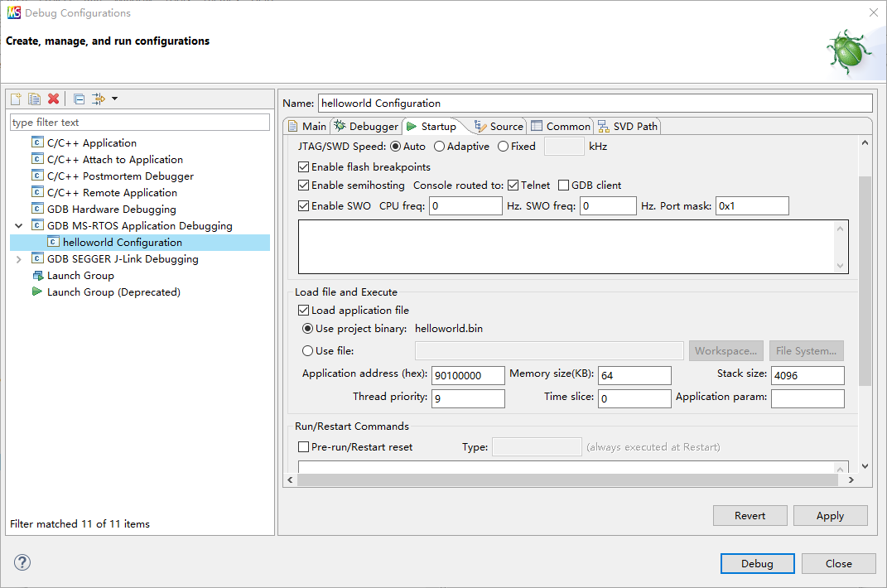Open the SVD Path tab

627,127
